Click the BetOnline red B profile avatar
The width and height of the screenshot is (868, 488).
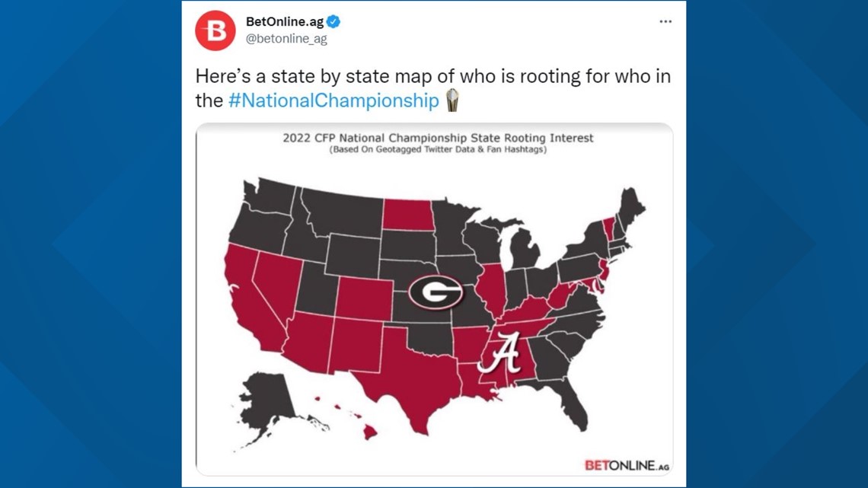point(215,30)
